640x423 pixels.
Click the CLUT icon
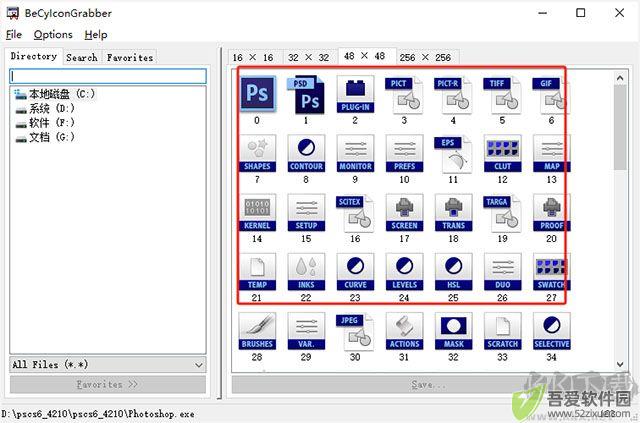tap(502, 154)
